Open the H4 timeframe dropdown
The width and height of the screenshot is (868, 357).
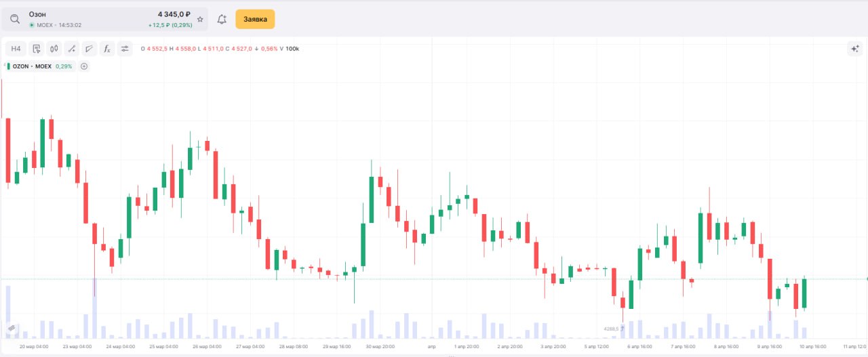pos(16,49)
